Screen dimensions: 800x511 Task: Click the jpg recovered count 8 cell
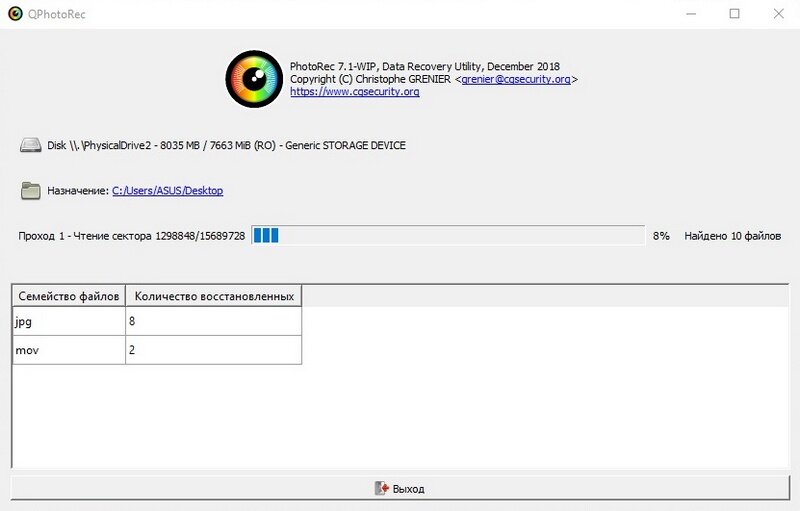[x=214, y=321]
